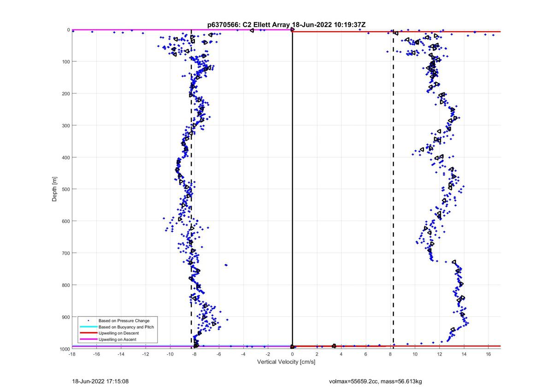Viewport: 553px width, 392px height.
Task: Click the magenta line sample in the legend
Action: pyautogui.click(x=88, y=339)
